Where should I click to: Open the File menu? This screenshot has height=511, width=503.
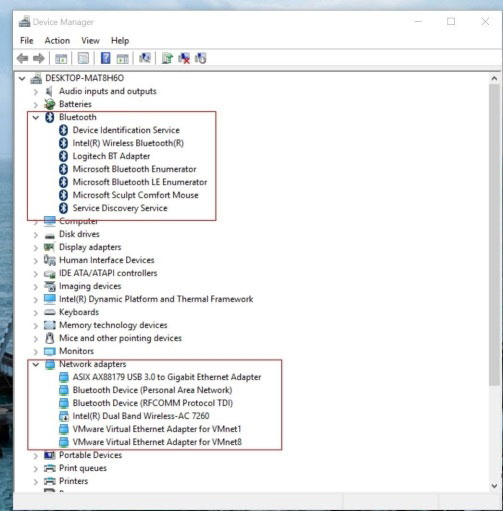[x=27, y=41]
